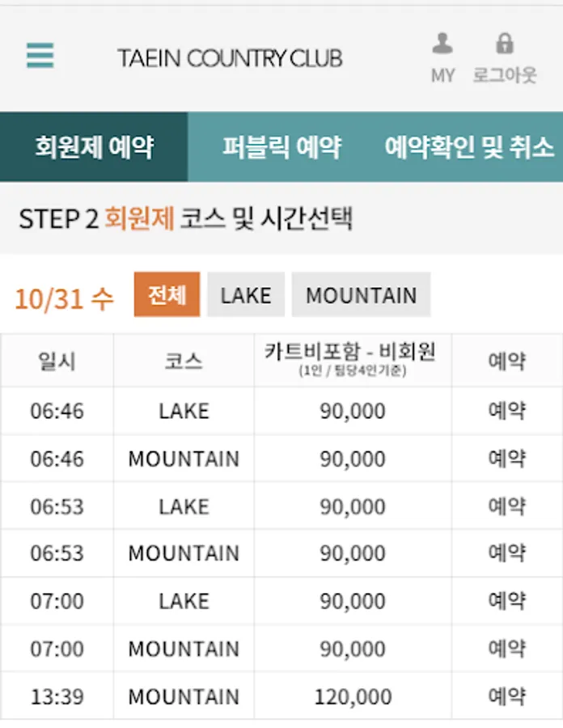
Task: Click 예약 for 07:00 MOUNTAIN
Action: (507, 649)
